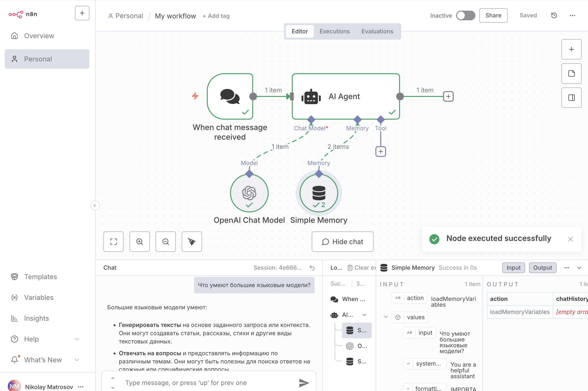Viewport: 588px width, 391px height.
Task: Expand the What's New chevron
Action: [x=77, y=360]
